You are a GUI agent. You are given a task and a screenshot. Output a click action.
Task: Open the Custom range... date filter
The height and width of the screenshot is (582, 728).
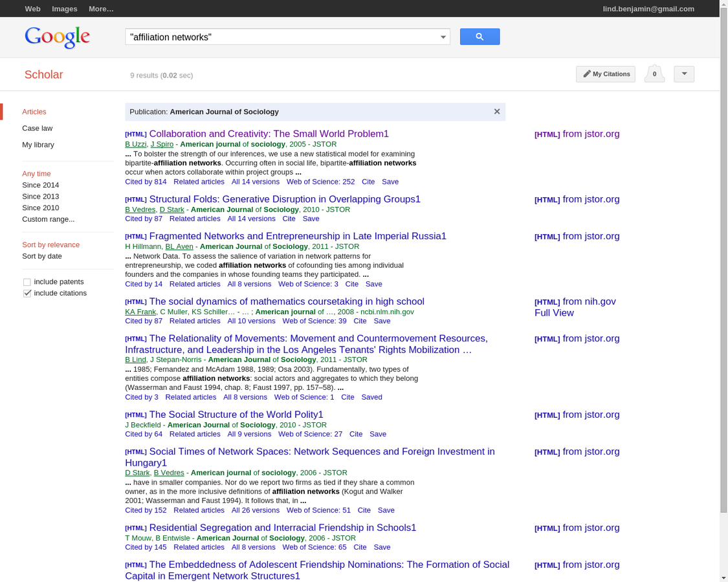click(x=49, y=219)
